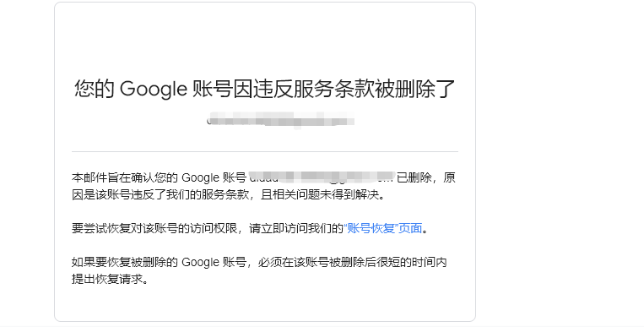Click the text 要尝试恢复对该账号的访问权限

pyautogui.click(x=154, y=228)
